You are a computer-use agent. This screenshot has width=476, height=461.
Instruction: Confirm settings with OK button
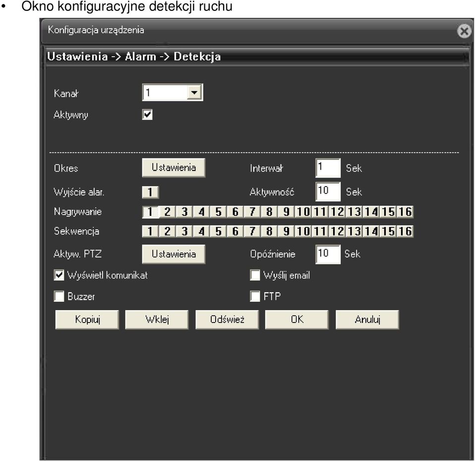pos(297,320)
